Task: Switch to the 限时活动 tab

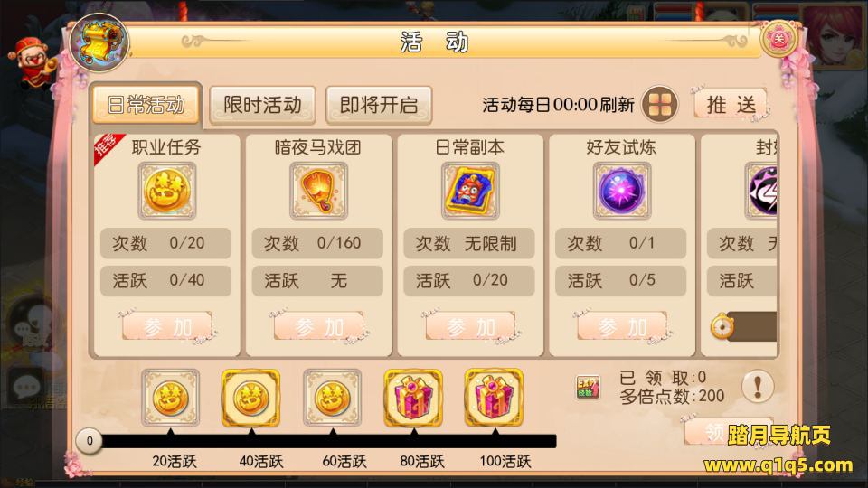Action: [x=262, y=105]
